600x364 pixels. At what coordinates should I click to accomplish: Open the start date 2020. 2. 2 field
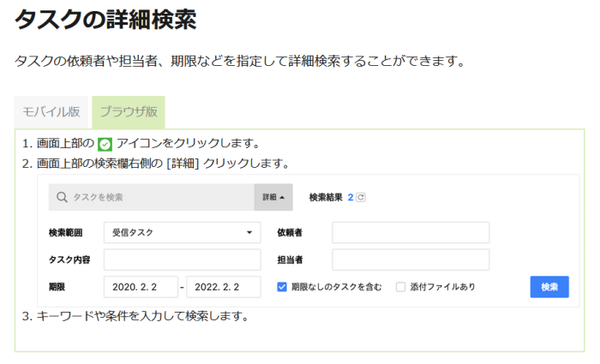(x=141, y=287)
